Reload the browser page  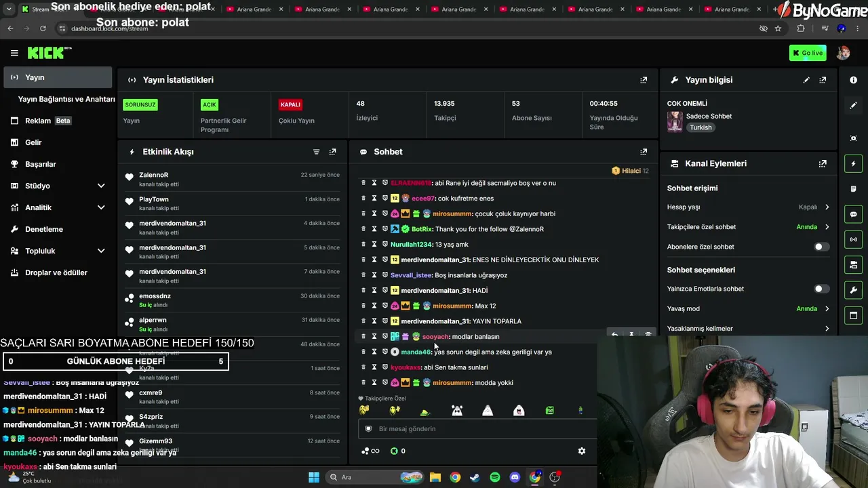click(43, 28)
